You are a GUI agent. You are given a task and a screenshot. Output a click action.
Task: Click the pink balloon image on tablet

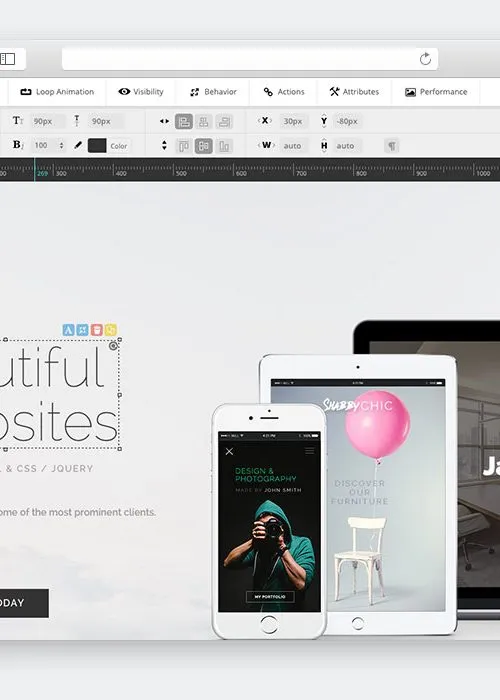[x=378, y=425]
